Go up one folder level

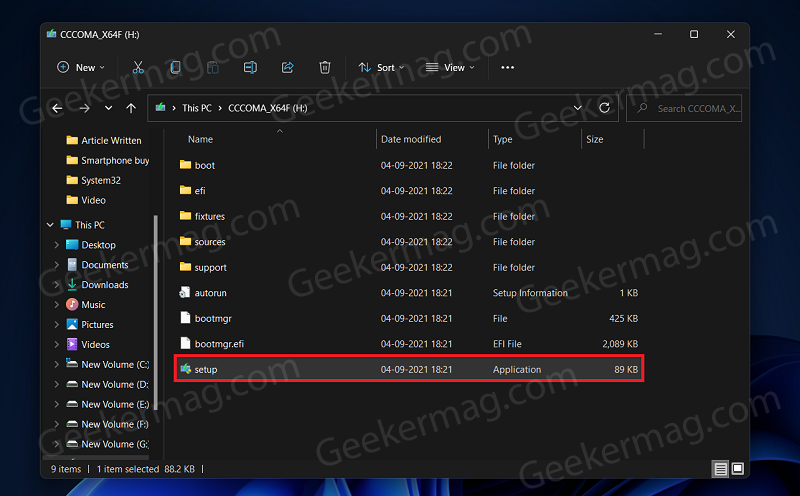coord(131,108)
